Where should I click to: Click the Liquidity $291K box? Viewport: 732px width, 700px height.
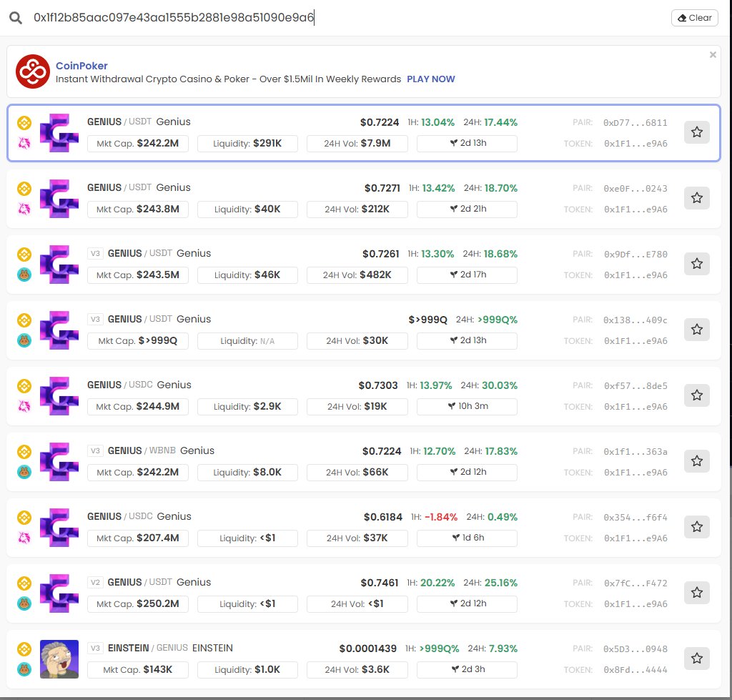(x=247, y=144)
